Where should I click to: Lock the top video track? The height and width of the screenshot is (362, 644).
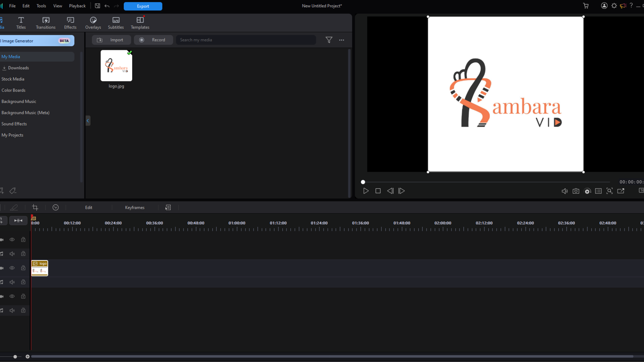tap(23, 240)
